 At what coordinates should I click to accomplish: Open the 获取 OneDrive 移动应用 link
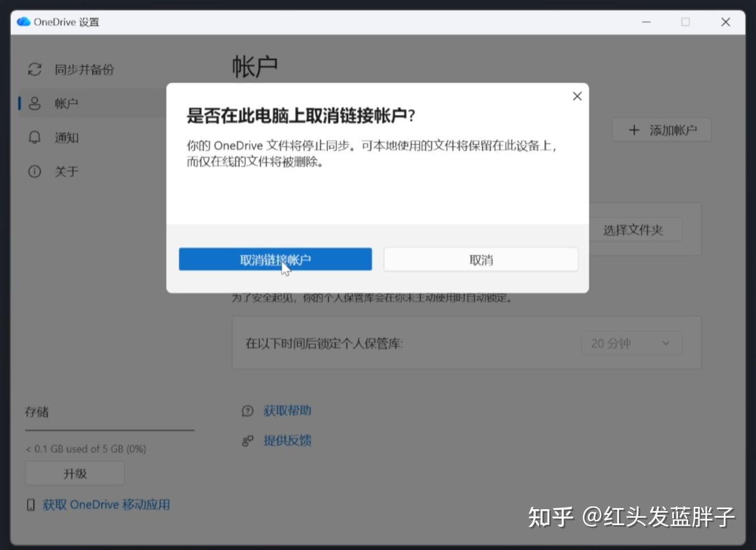click(106, 505)
